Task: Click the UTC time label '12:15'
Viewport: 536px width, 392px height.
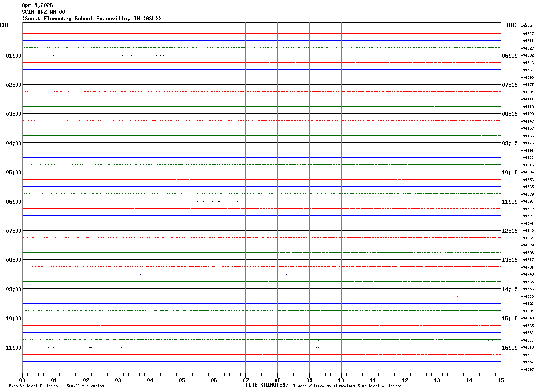Action: [x=510, y=231]
